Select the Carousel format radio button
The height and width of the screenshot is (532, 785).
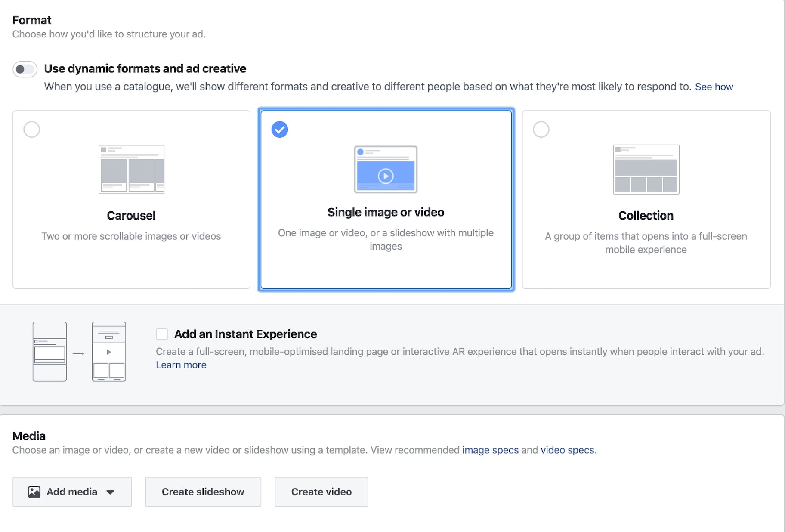point(31,129)
